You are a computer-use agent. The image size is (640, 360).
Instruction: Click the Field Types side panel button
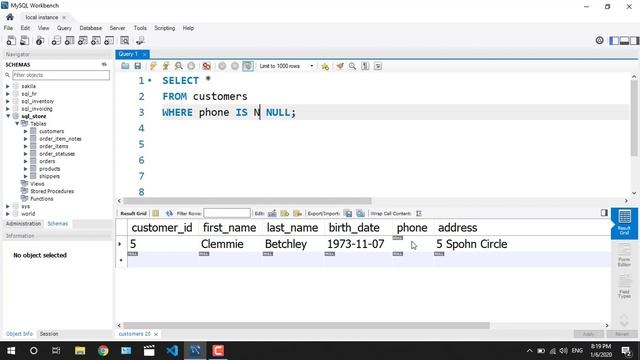pyautogui.click(x=624, y=287)
